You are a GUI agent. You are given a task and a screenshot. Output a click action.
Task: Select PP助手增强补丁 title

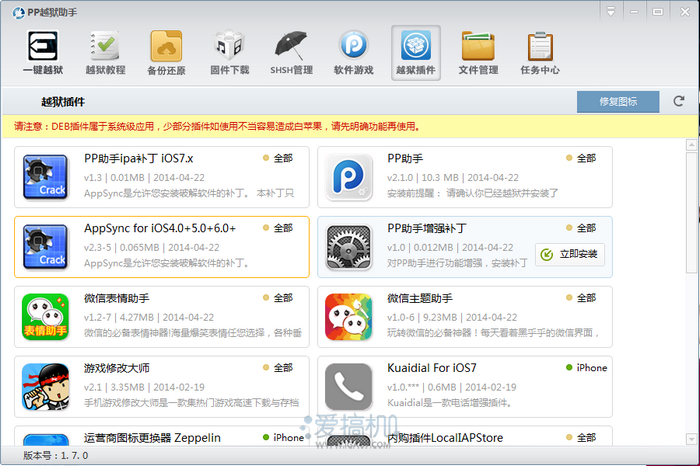click(x=426, y=229)
